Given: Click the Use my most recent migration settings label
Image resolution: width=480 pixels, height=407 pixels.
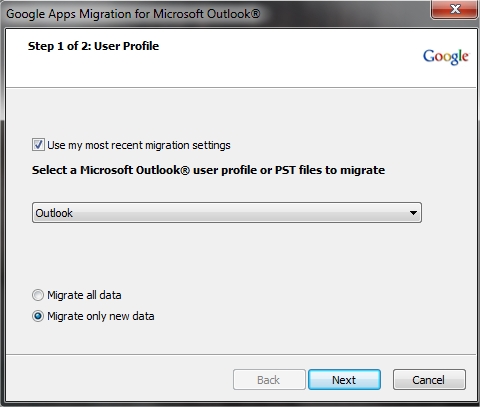Looking at the screenshot, I should tap(139, 145).
